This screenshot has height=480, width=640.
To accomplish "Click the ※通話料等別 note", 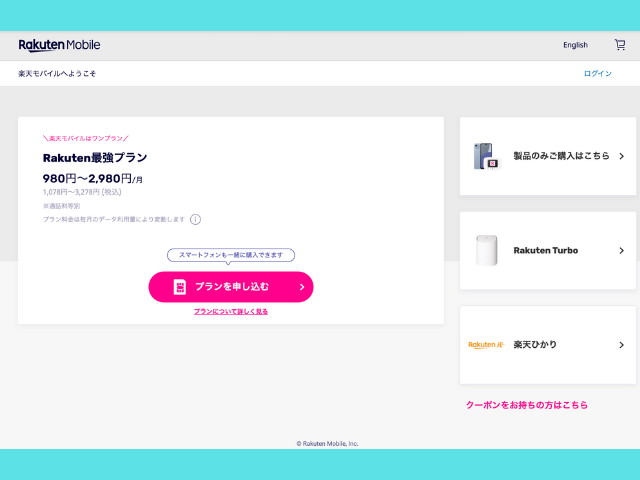I will (x=62, y=206).
